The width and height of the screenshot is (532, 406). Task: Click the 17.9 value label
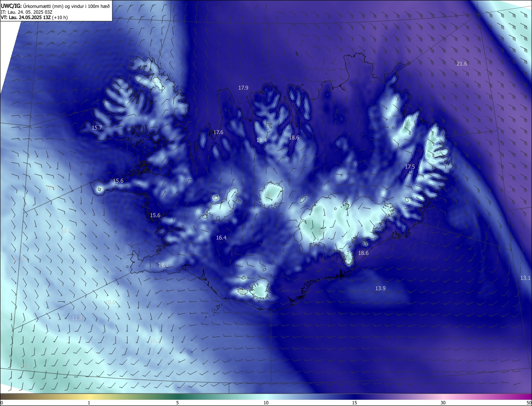[243, 88]
